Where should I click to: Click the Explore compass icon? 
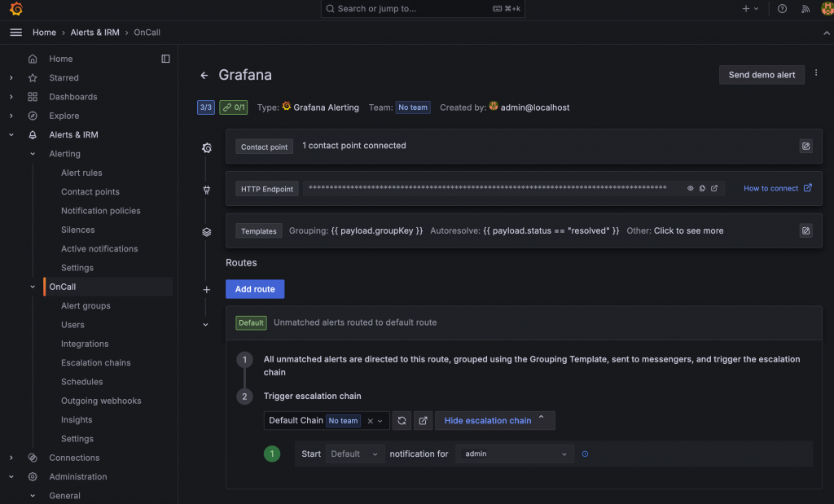pyautogui.click(x=33, y=116)
